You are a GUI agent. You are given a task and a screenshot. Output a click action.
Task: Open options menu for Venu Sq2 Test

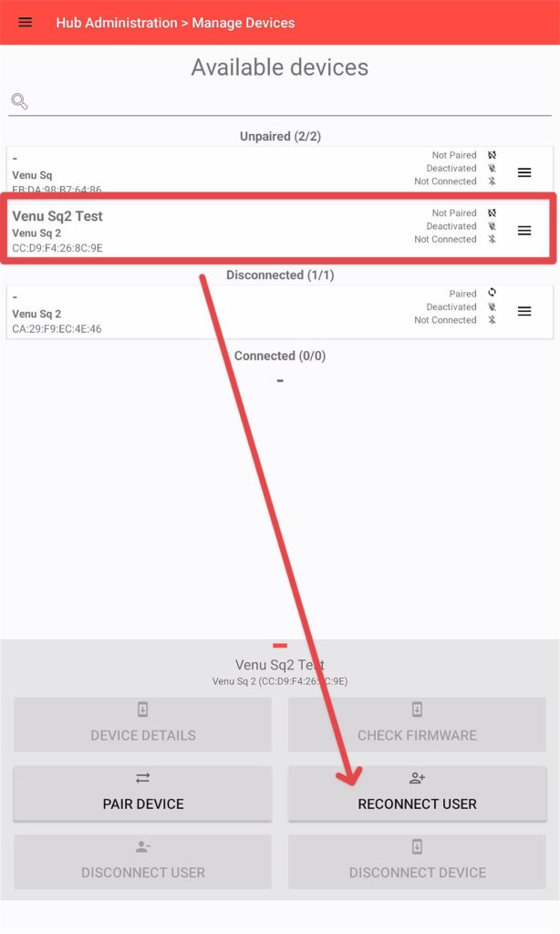[x=524, y=231]
